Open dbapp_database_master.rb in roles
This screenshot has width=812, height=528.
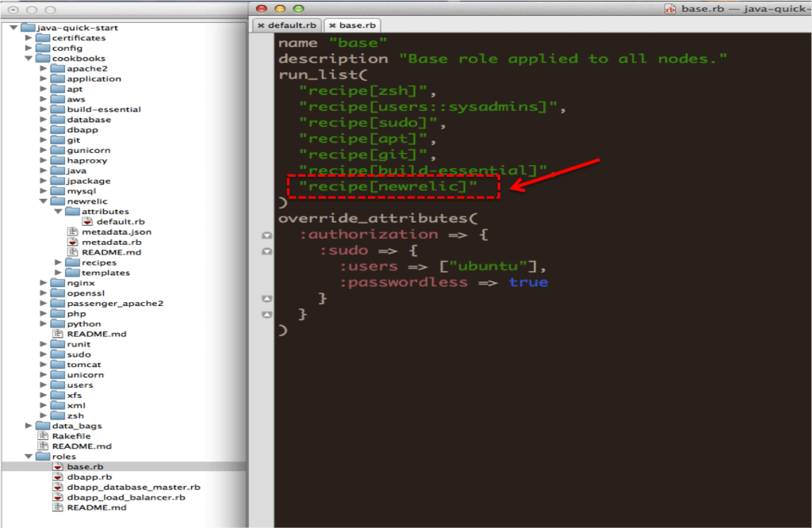pyautogui.click(x=133, y=488)
